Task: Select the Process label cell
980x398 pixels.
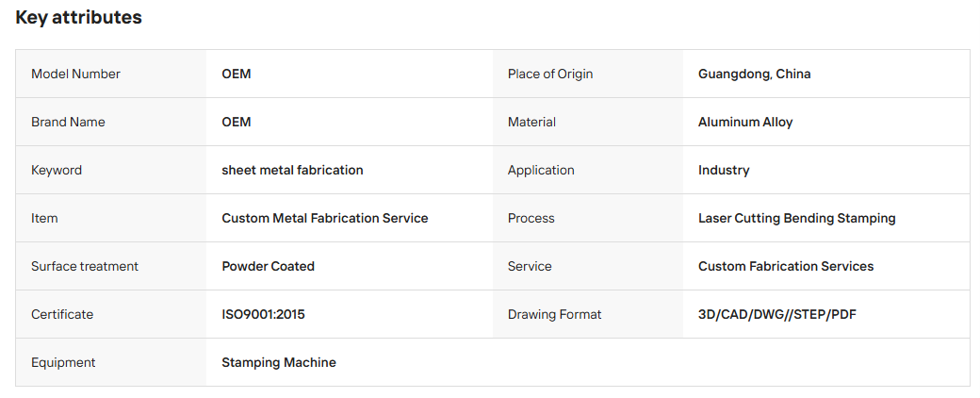Action: [x=587, y=219]
